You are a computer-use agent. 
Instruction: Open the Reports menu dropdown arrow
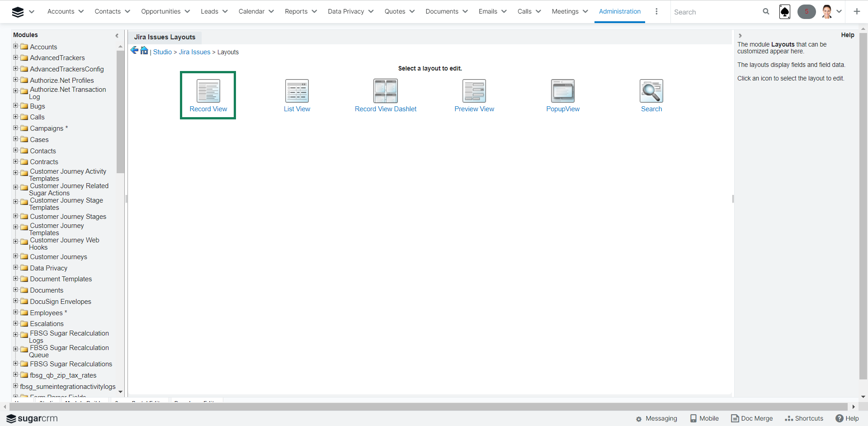point(314,12)
